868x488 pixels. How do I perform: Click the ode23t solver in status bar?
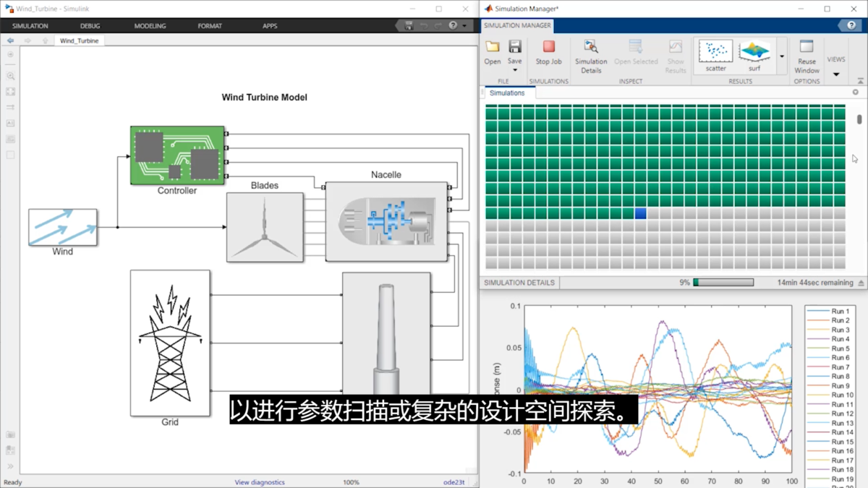point(454,482)
